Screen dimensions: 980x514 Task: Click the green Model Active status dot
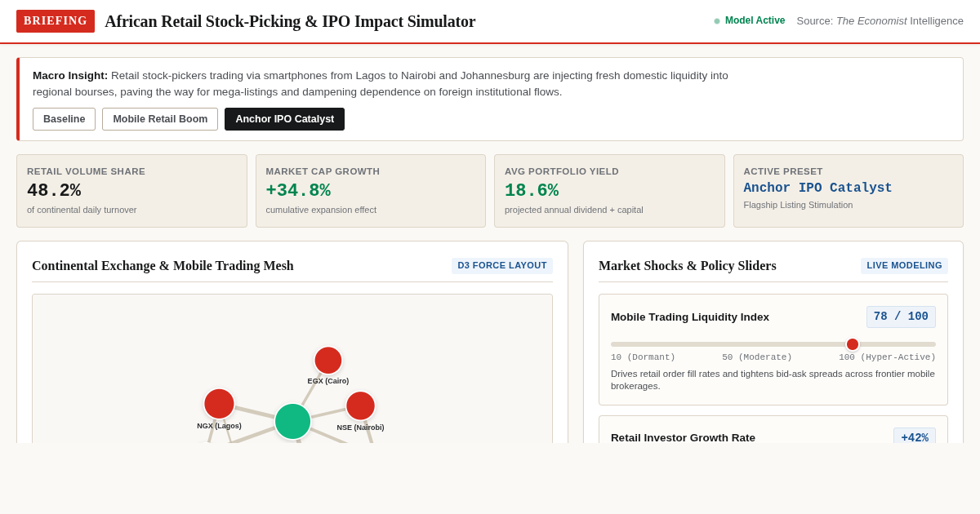pyautogui.click(x=717, y=21)
